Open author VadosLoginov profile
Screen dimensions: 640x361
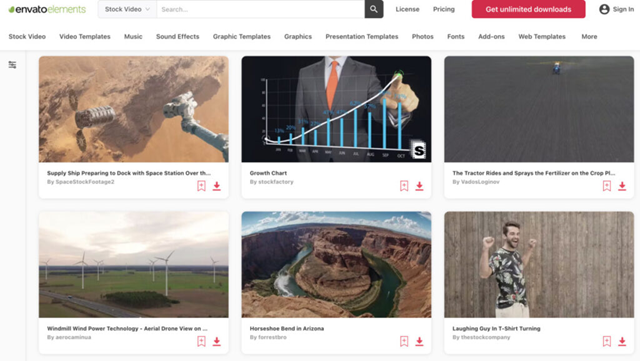(480, 182)
